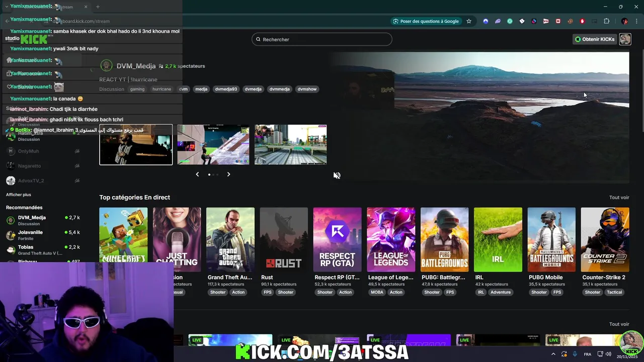Image resolution: width=644 pixels, height=362 pixels.
Task: Click the FPS tag under Rust
Action: click(268, 292)
